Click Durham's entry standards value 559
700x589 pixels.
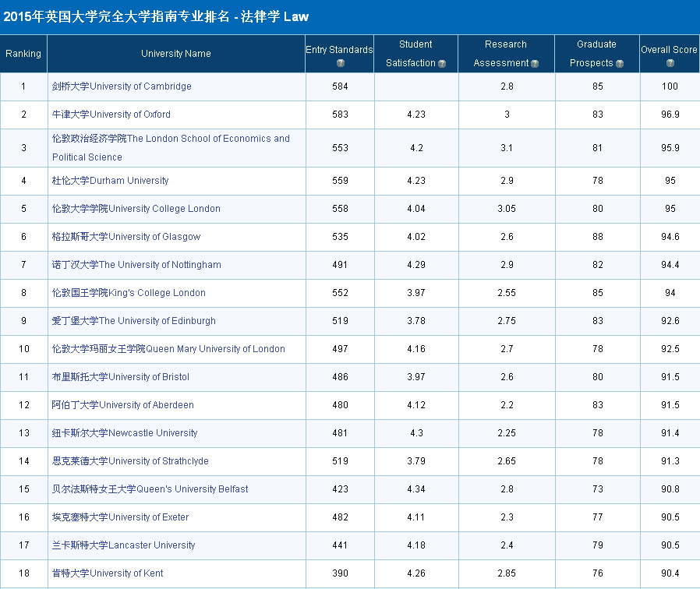[x=340, y=180]
